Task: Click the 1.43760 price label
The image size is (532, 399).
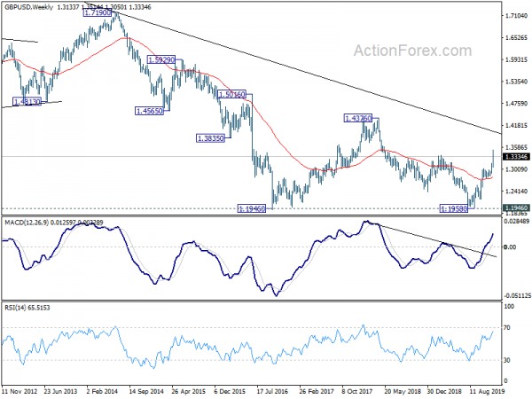Action: point(358,118)
